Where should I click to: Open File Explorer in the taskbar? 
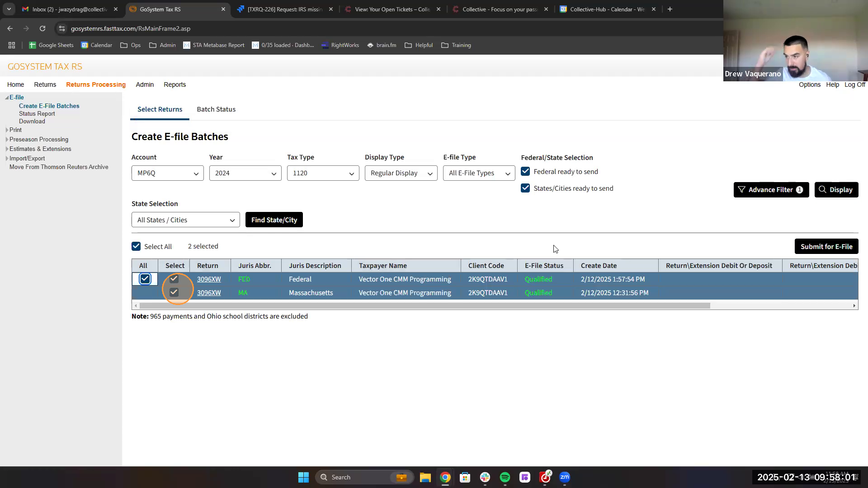tap(425, 477)
